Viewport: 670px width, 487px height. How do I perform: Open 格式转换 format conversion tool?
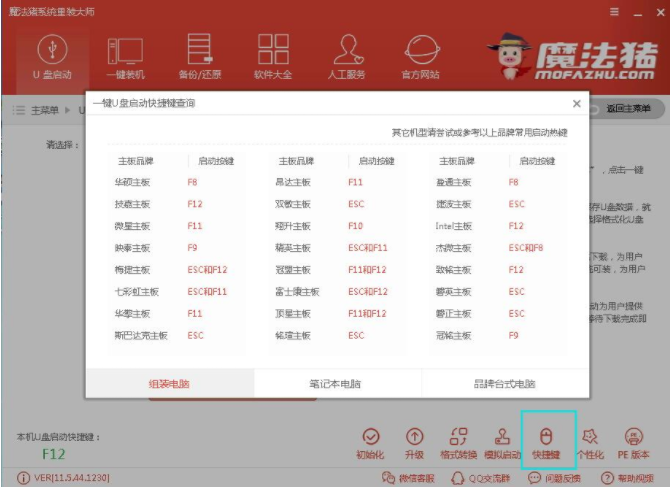point(458,442)
